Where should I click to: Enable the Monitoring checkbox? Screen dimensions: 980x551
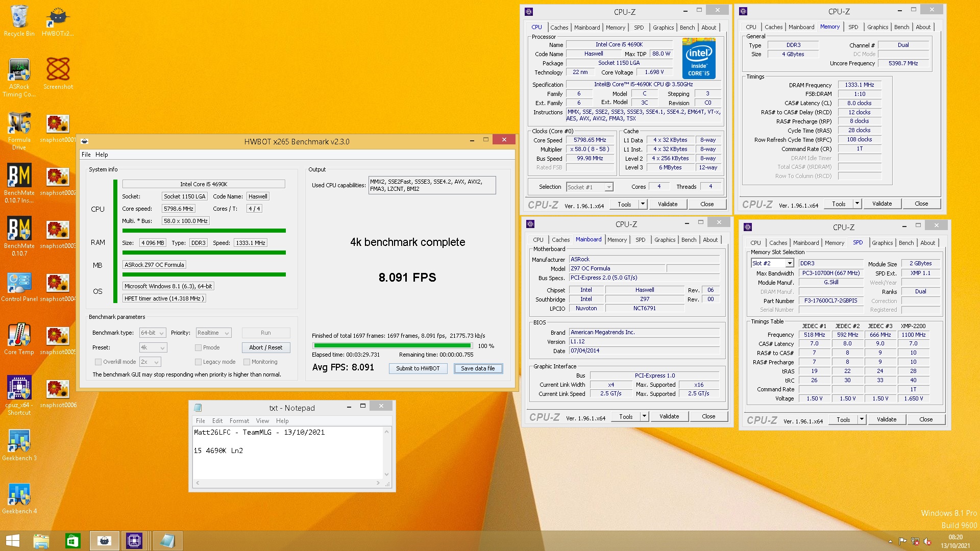[247, 362]
